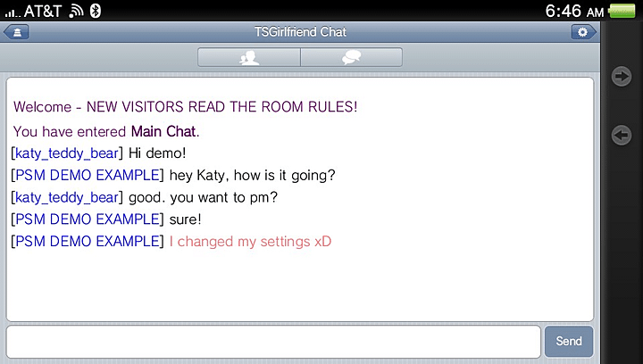Switch to the users list tab
This screenshot has height=364, width=643.
tap(249, 57)
